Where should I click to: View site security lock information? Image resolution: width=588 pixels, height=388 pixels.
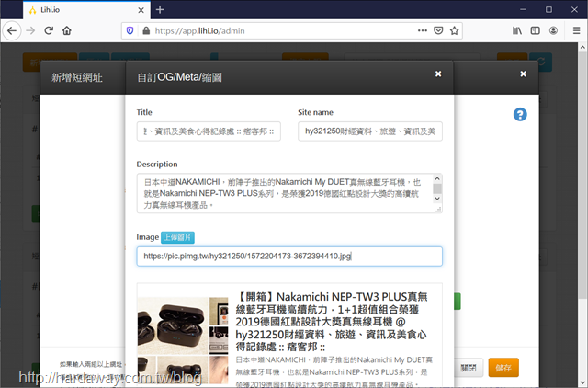point(146,30)
